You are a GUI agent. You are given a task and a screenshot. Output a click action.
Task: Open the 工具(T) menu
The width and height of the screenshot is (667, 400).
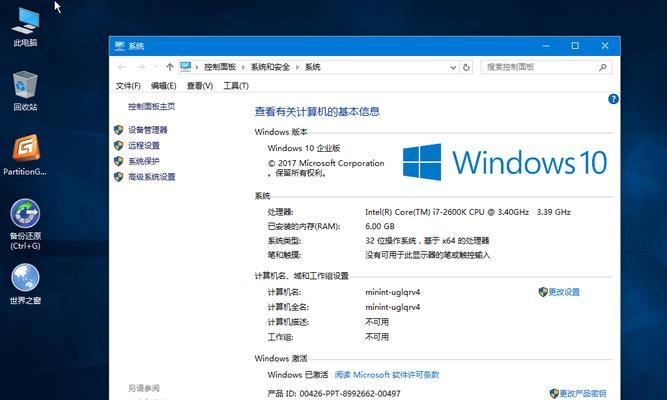[x=236, y=86]
